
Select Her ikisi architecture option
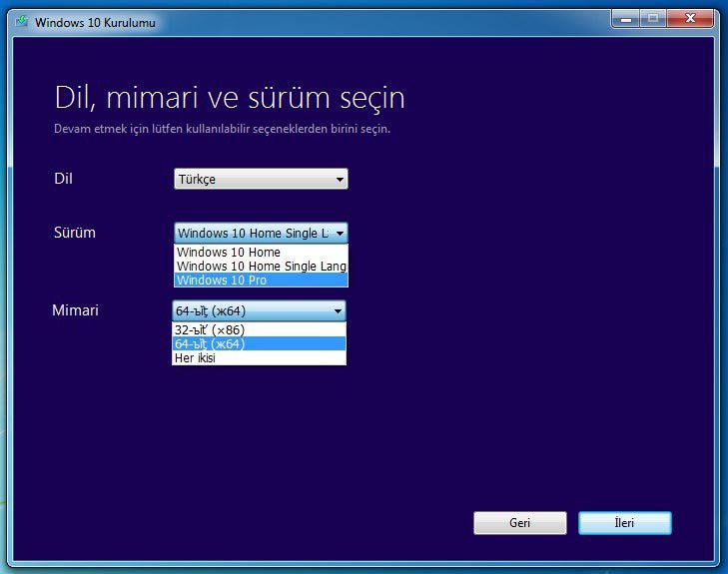(259, 358)
